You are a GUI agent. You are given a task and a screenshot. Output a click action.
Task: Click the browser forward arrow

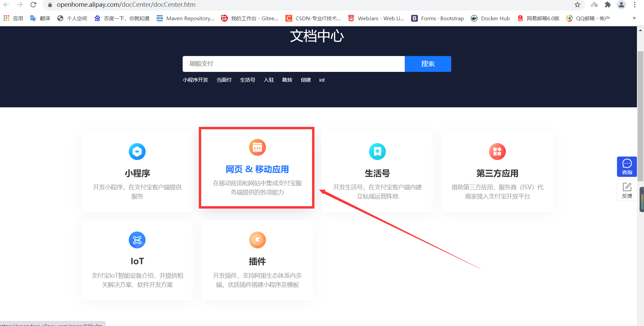click(x=20, y=5)
